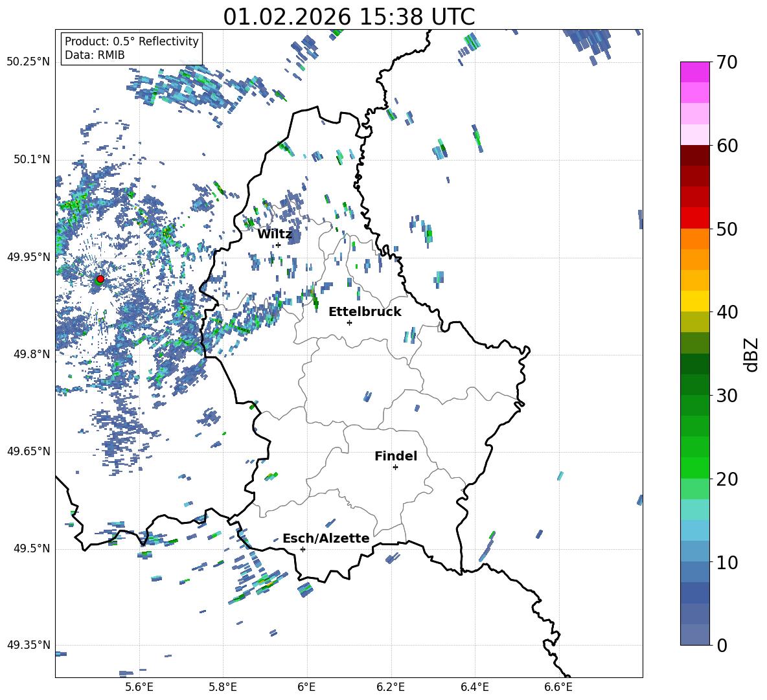The height and width of the screenshot is (700, 767).
Task: Click the Findel location label
Action: coord(396,456)
